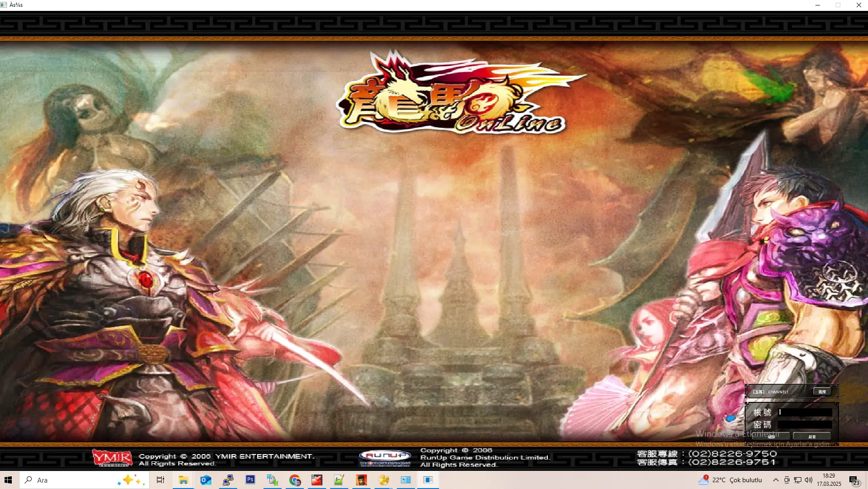Click the PuTTY network computers taskbar icon
Viewport: 868px width, 489px height.
tap(228, 480)
